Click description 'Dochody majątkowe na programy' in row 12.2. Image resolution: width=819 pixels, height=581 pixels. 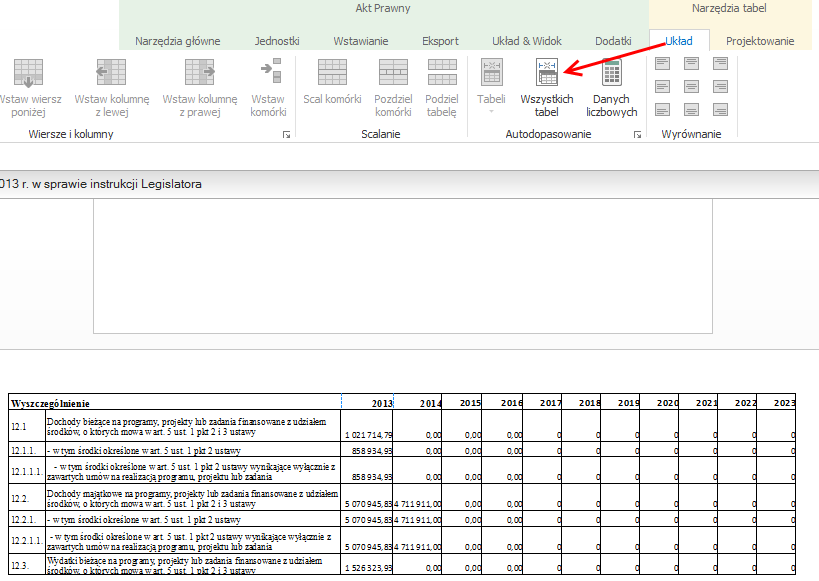(192, 498)
